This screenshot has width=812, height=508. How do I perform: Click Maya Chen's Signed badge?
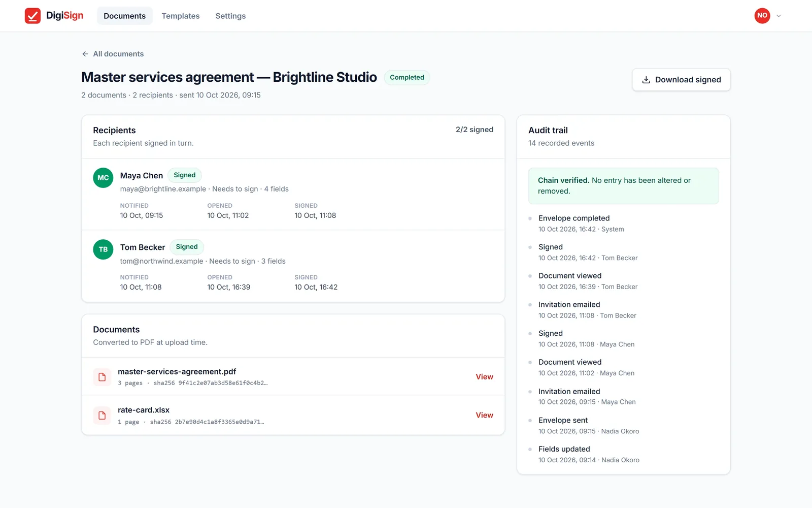[184, 175]
